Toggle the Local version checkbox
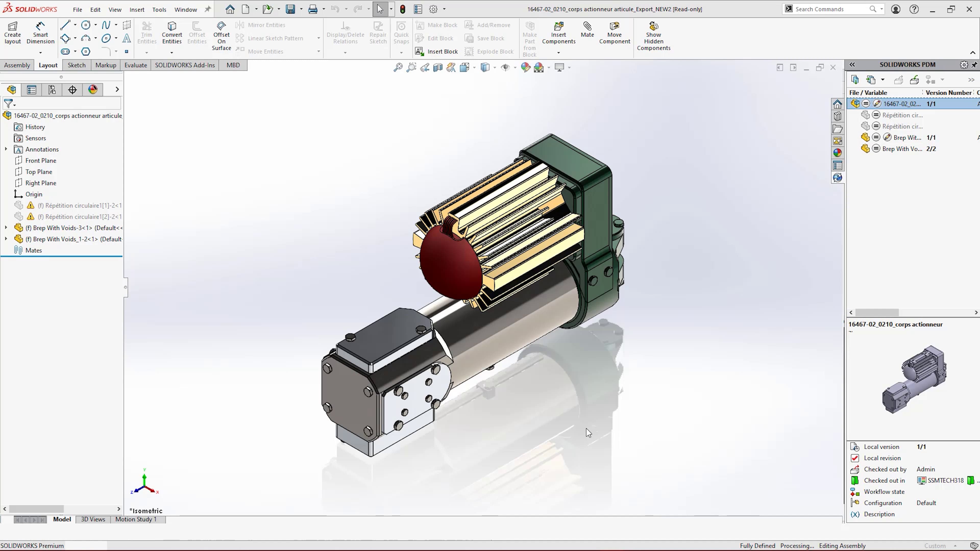Image resolution: width=980 pixels, height=551 pixels. pos(855,446)
